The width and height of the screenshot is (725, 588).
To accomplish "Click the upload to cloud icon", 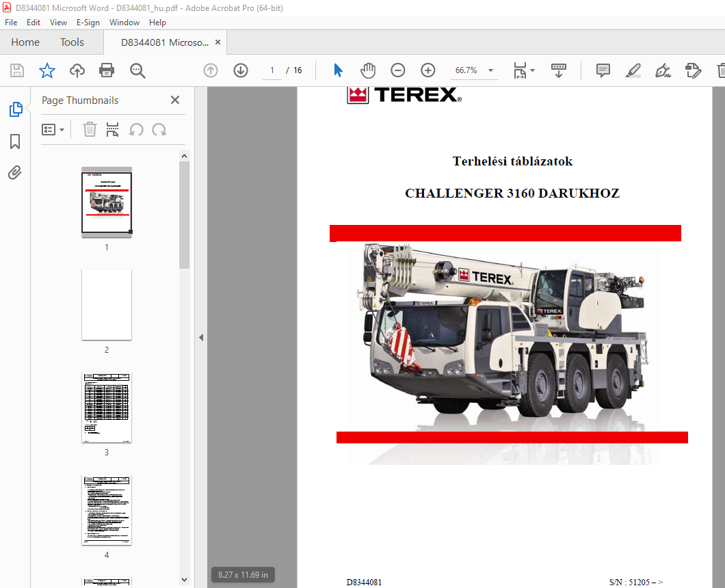I will click(x=77, y=70).
